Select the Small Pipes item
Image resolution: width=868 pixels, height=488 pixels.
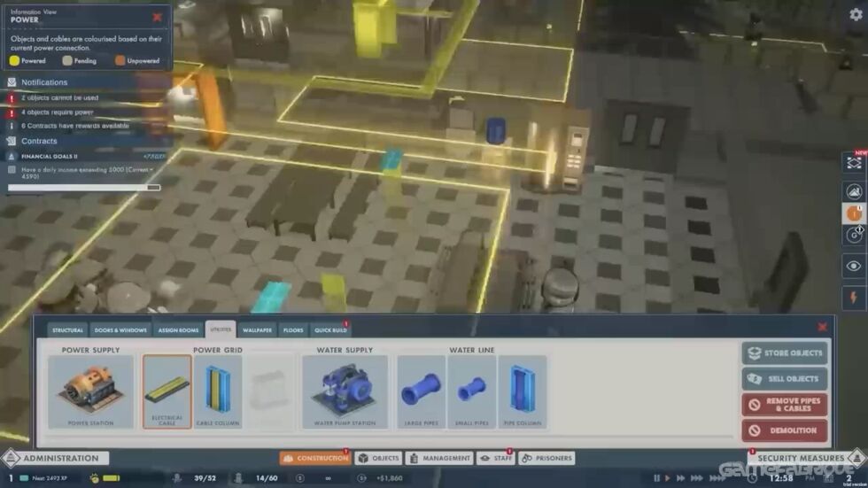point(471,391)
